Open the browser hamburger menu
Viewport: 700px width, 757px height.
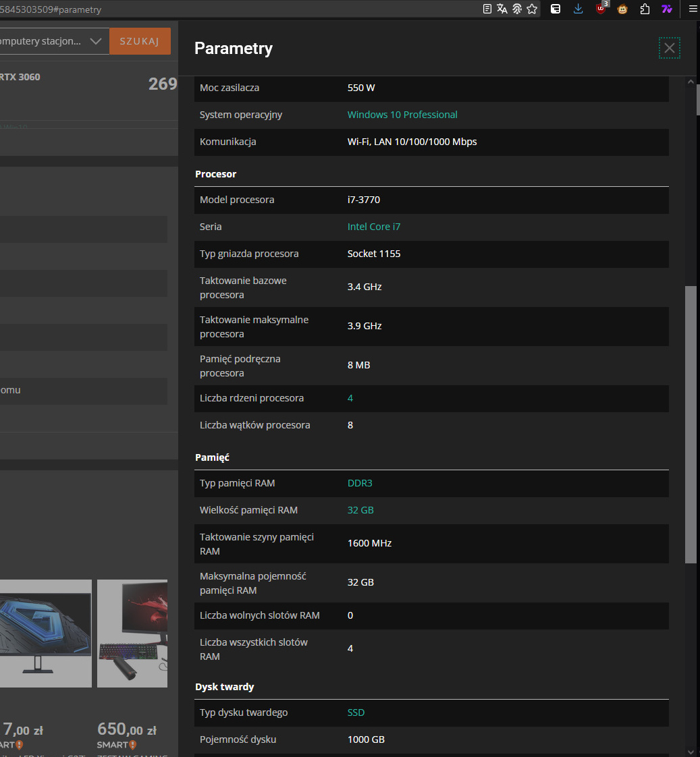pyautogui.click(x=693, y=9)
